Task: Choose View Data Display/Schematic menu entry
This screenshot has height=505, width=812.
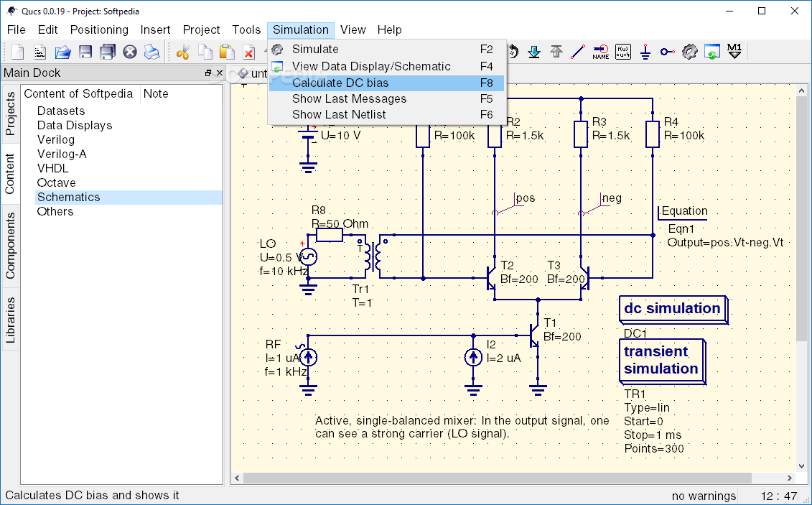Action: click(x=386, y=66)
